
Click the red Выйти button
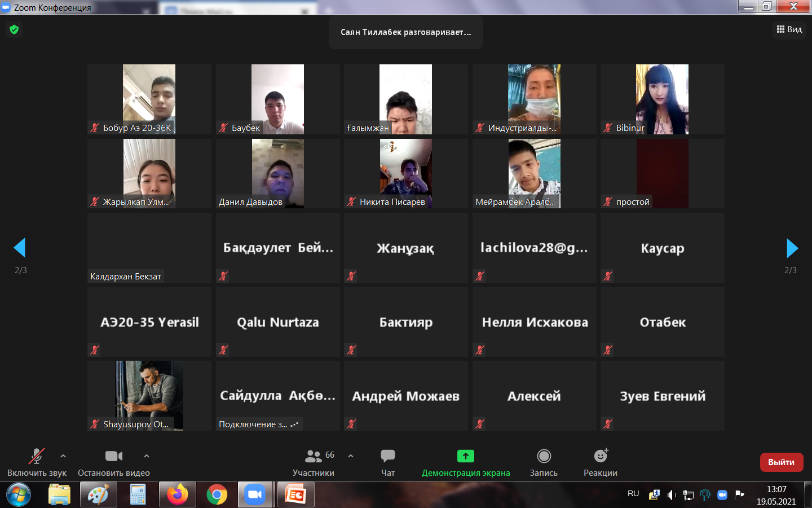tap(781, 462)
